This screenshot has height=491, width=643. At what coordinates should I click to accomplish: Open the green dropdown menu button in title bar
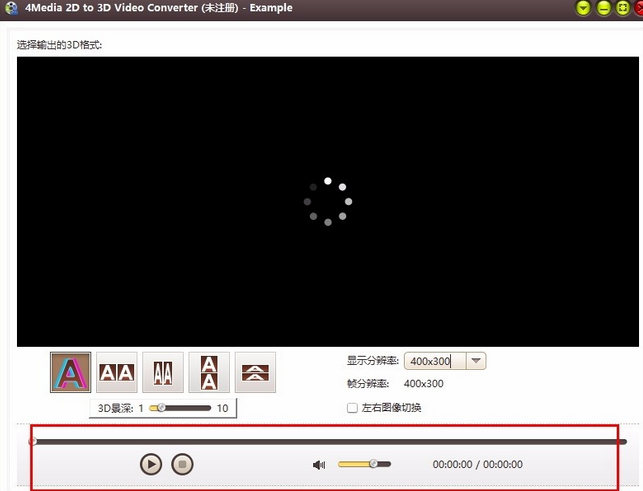click(x=583, y=8)
